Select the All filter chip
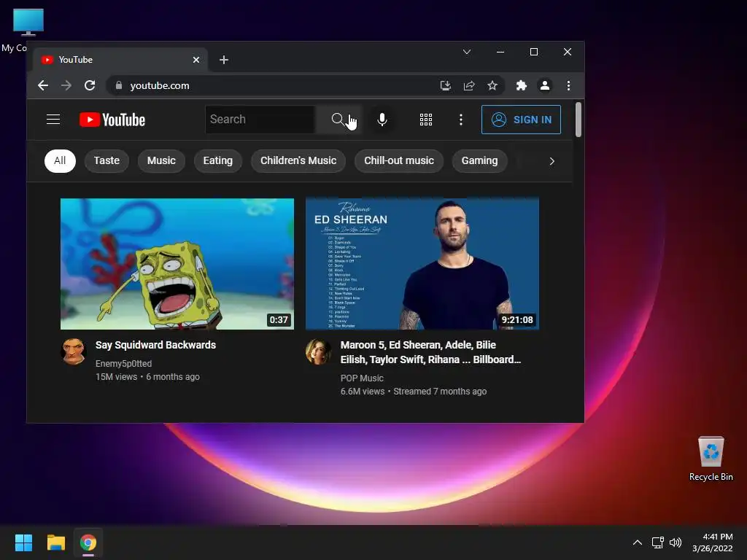The height and width of the screenshot is (560, 747). click(x=60, y=161)
